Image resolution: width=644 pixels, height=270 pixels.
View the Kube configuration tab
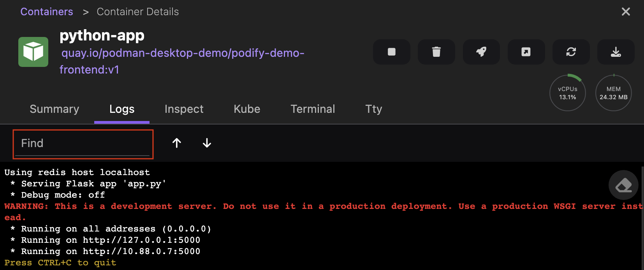247,109
